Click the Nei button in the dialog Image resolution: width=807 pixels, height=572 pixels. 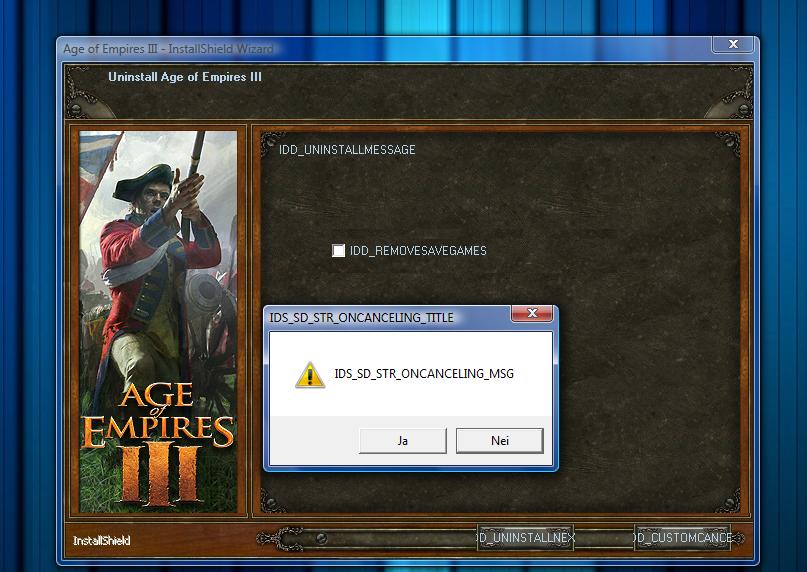point(500,441)
